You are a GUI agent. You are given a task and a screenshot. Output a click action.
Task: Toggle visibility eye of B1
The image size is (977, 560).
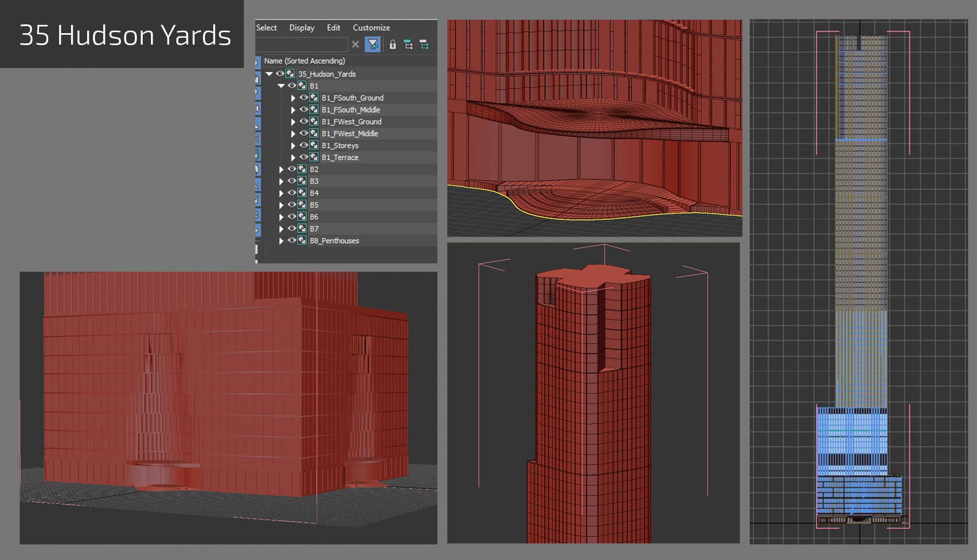[x=292, y=86]
